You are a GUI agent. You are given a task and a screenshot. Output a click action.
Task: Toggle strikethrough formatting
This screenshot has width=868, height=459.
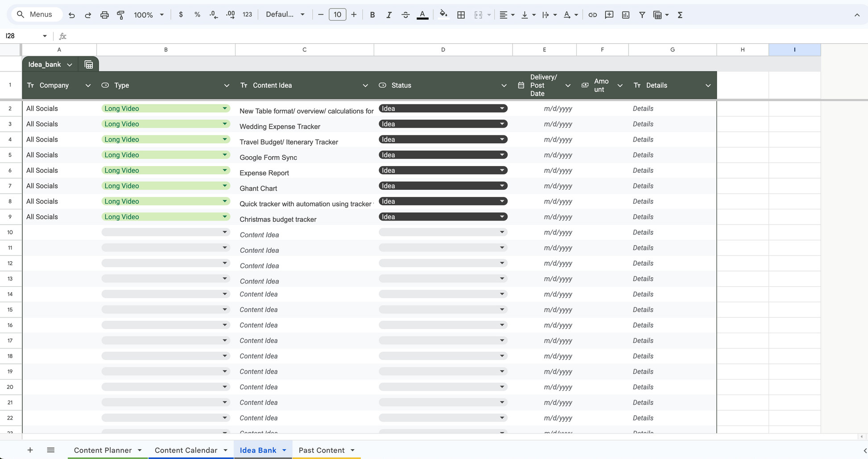(x=405, y=15)
